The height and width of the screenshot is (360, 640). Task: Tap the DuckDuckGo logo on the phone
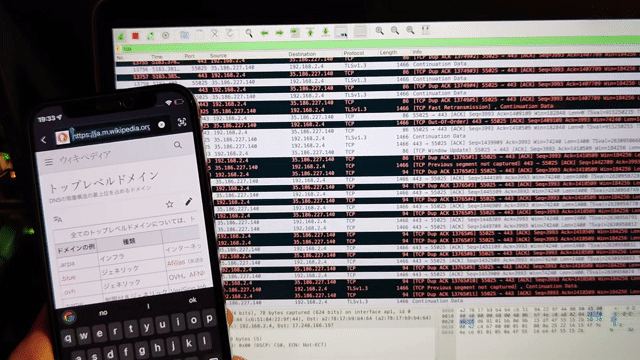coord(62,138)
